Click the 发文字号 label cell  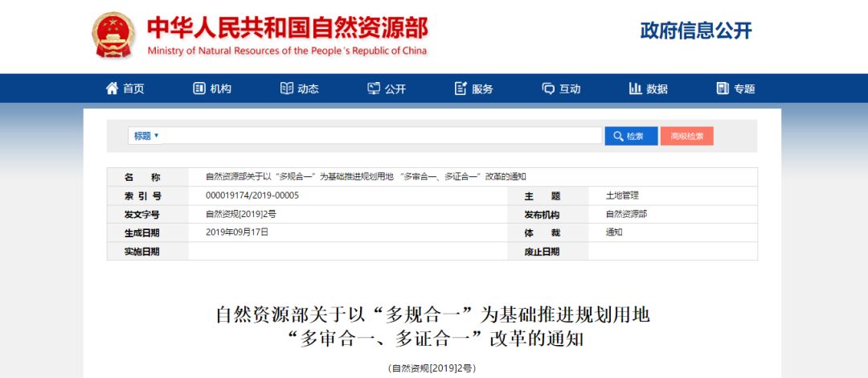click(148, 214)
